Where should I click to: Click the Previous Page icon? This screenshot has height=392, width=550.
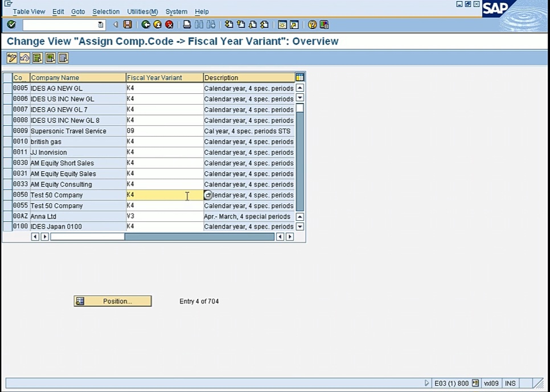tap(241, 24)
